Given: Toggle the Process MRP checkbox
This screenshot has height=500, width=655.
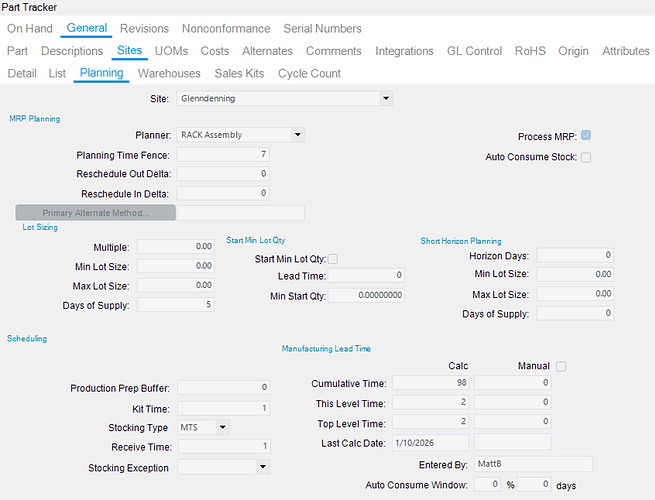Looking at the screenshot, I should [x=586, y=136].
